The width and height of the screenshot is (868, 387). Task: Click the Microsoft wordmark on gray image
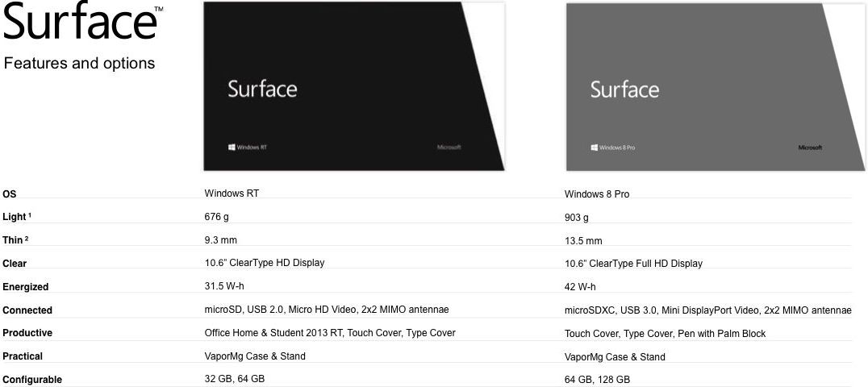tap(810, 148)
